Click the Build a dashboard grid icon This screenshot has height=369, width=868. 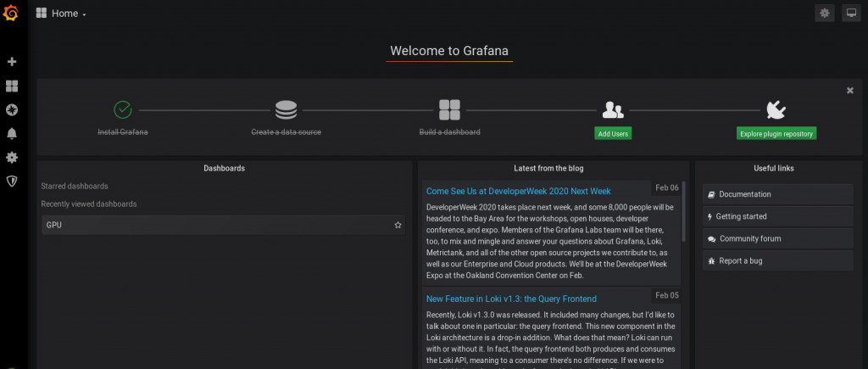[x=449, y=109]
